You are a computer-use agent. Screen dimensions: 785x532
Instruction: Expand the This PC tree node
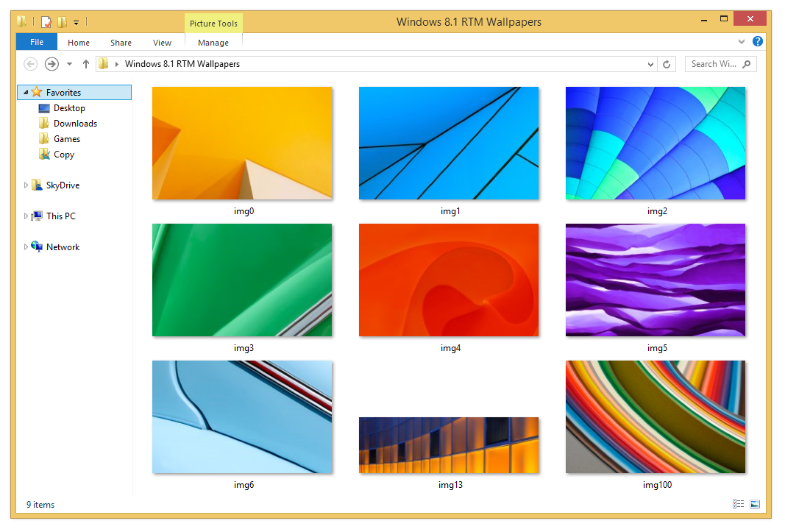pos(26,216)
